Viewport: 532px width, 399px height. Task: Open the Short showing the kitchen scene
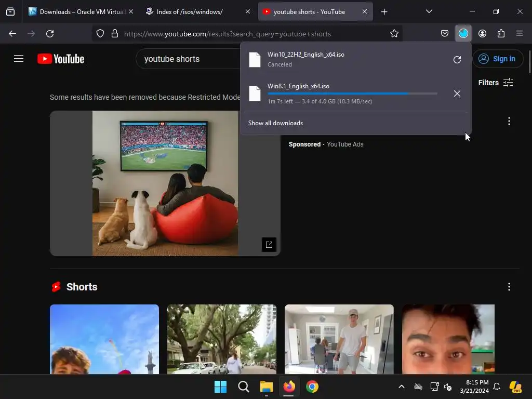[339, 339]
